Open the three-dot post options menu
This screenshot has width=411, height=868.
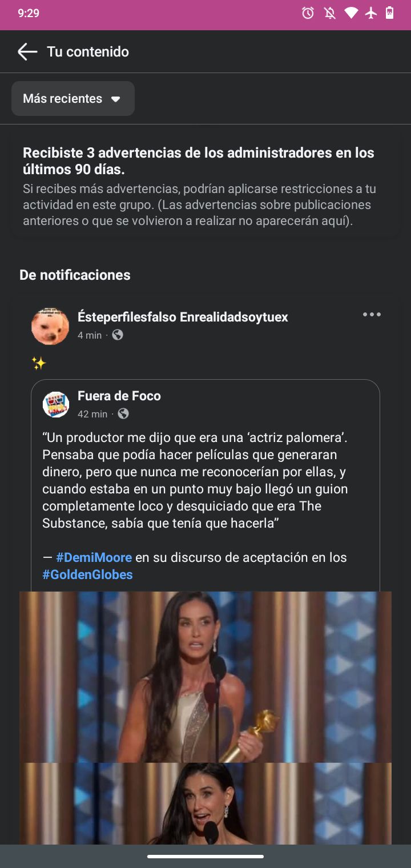click(x=372, y=315)
